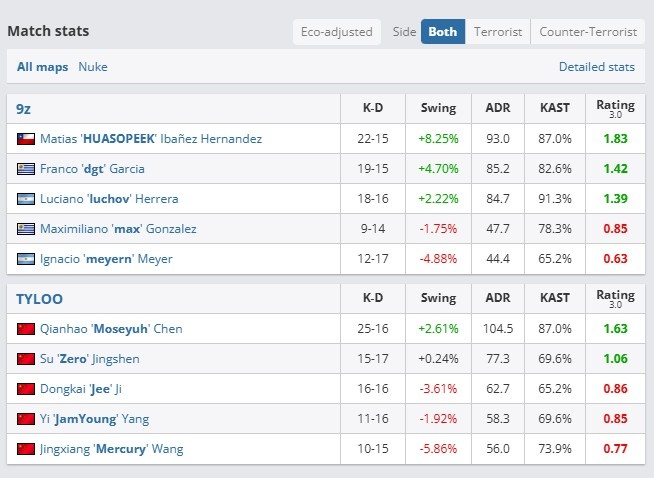Image resolution: width=654 pixels, height=478 pixels.
Task: Click Jee's 16-16 K-D value
Action: coord(373,389)
